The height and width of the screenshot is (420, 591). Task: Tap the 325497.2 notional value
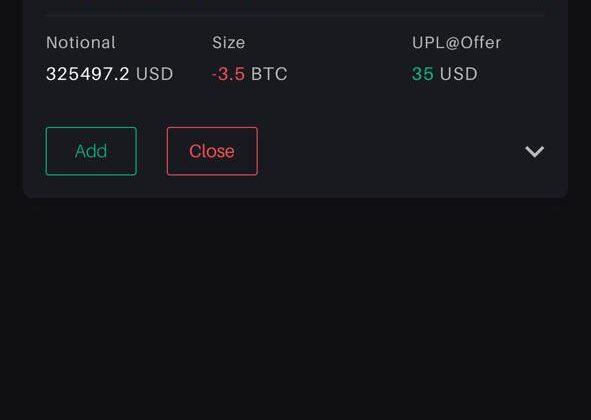tap(87, 74)
